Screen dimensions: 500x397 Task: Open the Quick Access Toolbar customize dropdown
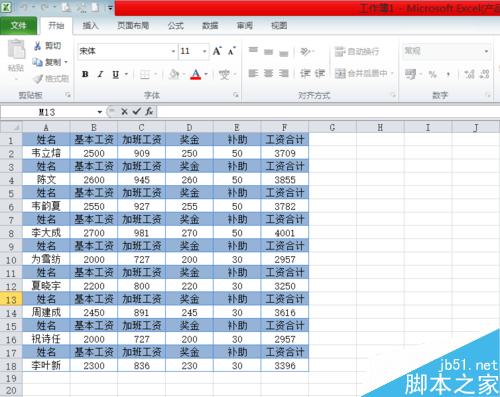click(110, 7)
